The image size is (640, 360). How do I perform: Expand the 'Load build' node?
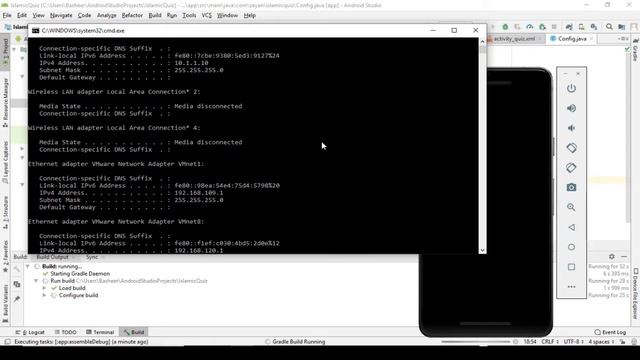tap(44, 288)
